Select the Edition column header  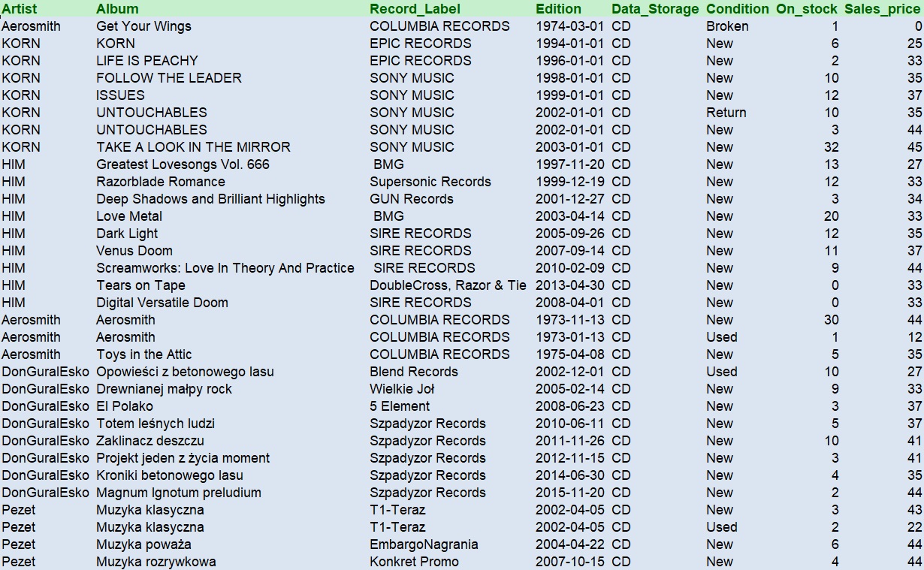click(558, 9)
